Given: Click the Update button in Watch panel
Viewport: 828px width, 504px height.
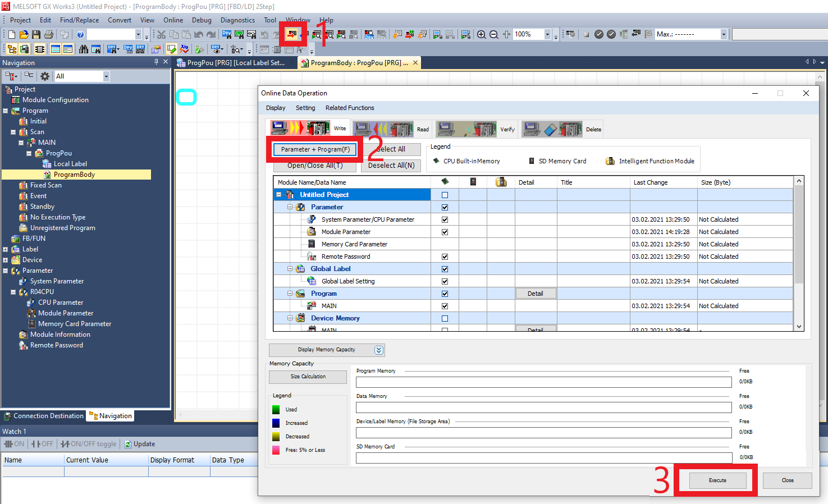Looking at the screenshot, I should [140, 444].
